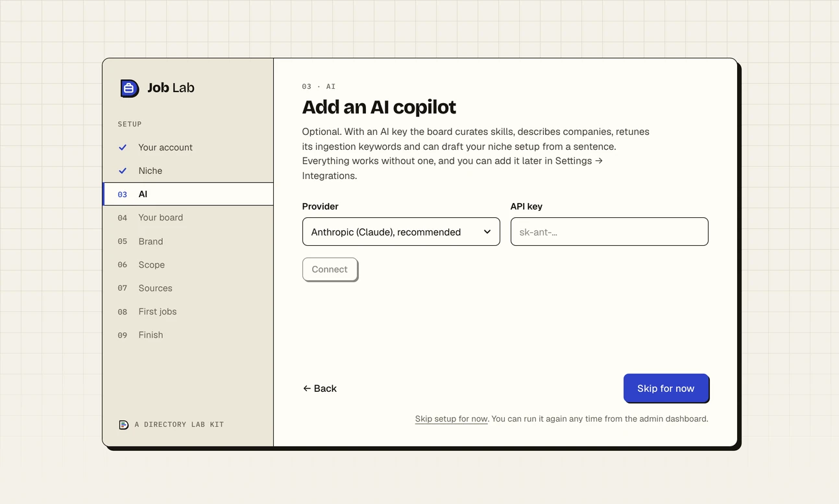Viewport: 839px width, 504px height.
Task: Click the A DIRECTORY LAB KIT text
Action: coord(179,425)
